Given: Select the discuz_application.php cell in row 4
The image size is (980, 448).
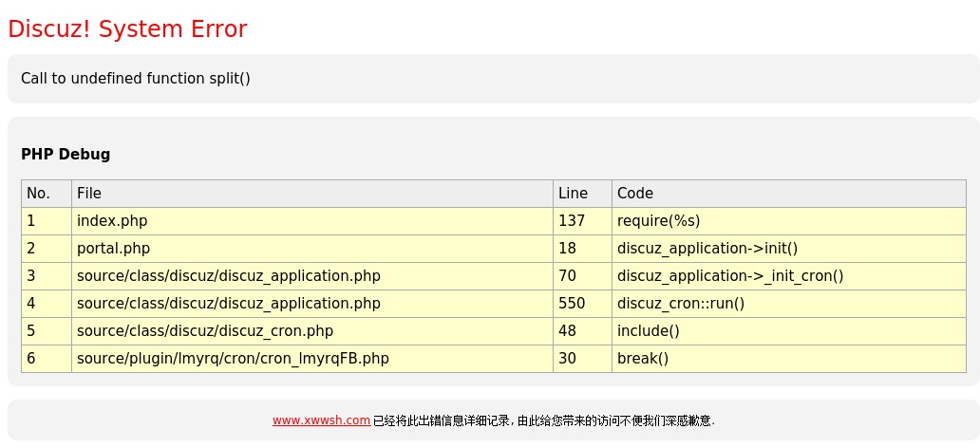Looking at the screenshot, I should click(x=311, y=304).
